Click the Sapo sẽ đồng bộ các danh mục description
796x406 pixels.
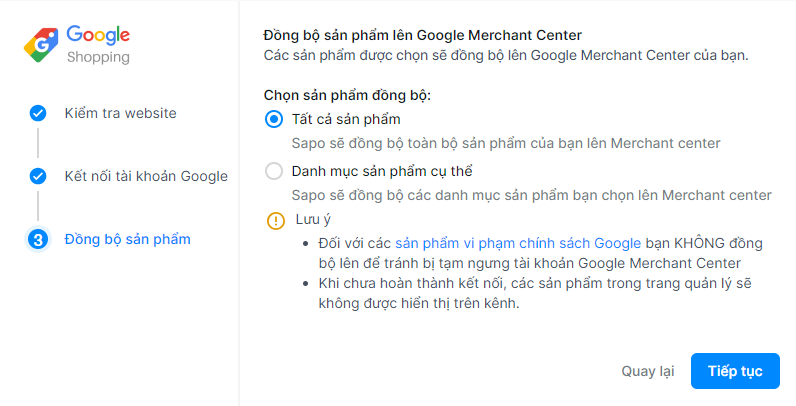(532, 195)
